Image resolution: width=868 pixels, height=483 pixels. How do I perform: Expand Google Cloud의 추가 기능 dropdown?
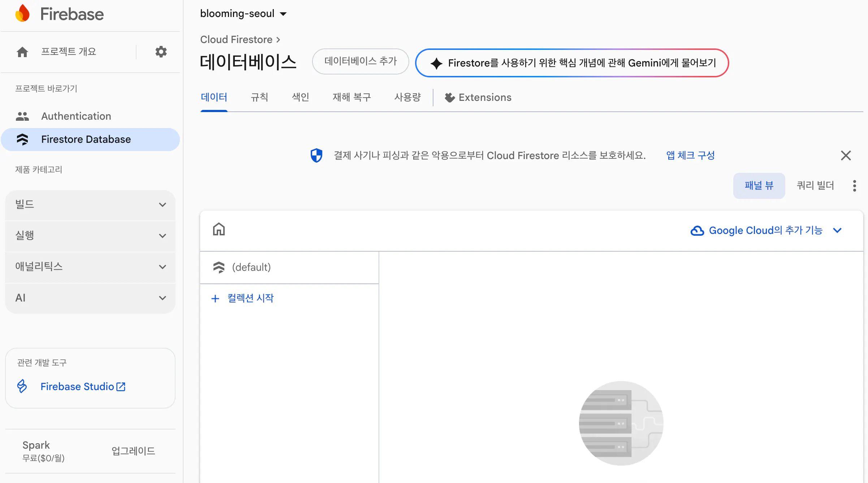pyautogui.click(x=766, y=230)
